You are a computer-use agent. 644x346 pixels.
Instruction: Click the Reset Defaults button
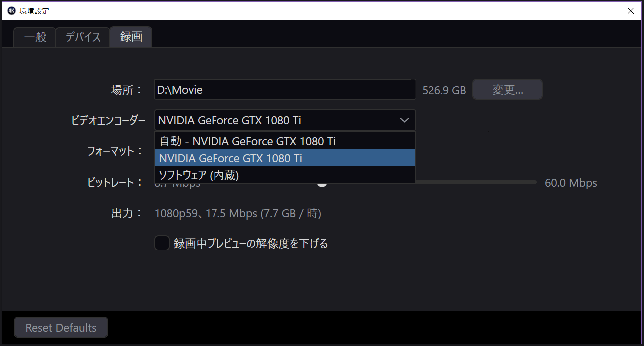(x=61, y=328)
